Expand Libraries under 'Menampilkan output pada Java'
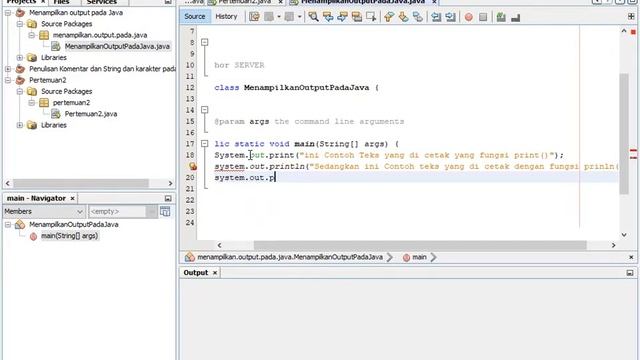Image resolution: width=640 pixels, height=360 pixels. [20, 58]
